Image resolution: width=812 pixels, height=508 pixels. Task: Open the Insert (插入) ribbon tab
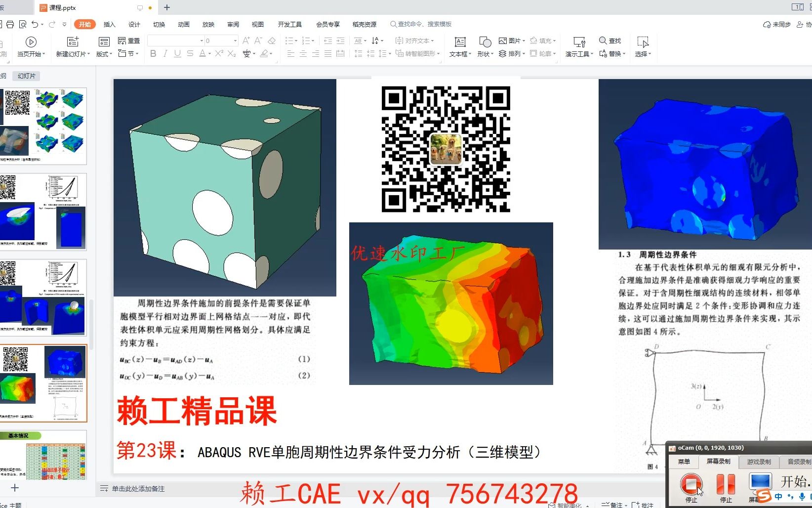coord(109,24)
